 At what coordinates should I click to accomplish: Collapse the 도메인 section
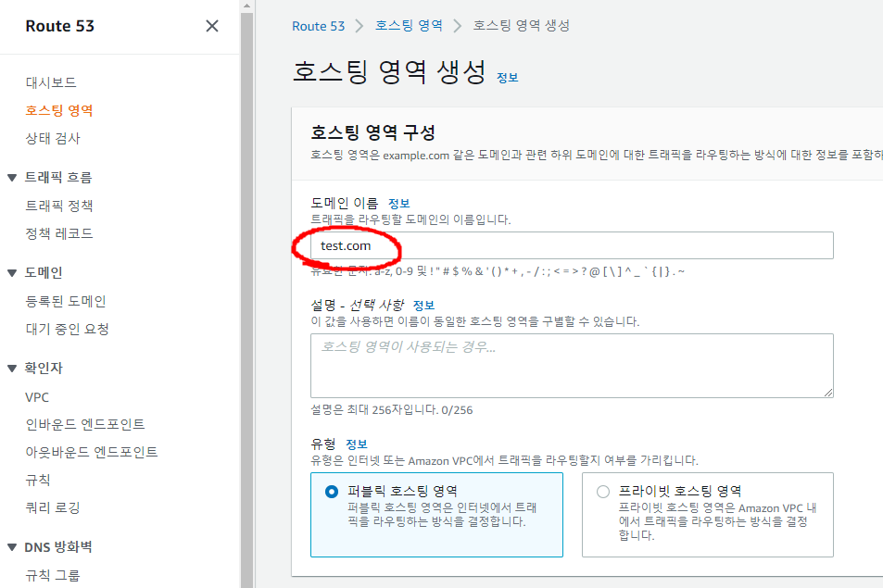point(12,273)
